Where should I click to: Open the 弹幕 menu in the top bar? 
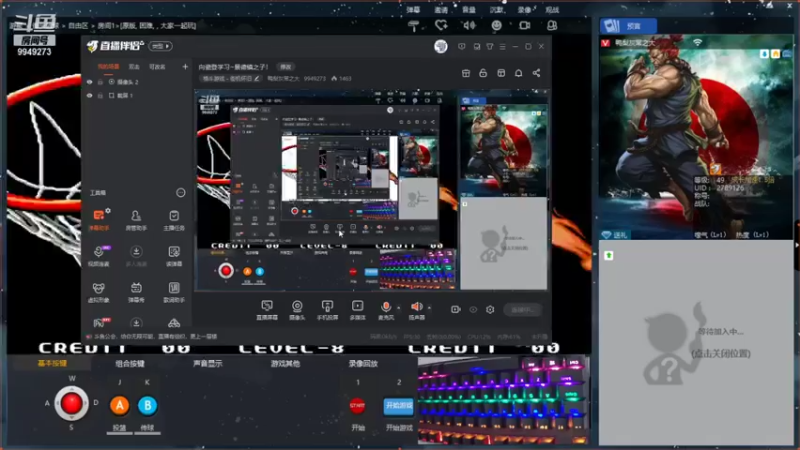413,10
